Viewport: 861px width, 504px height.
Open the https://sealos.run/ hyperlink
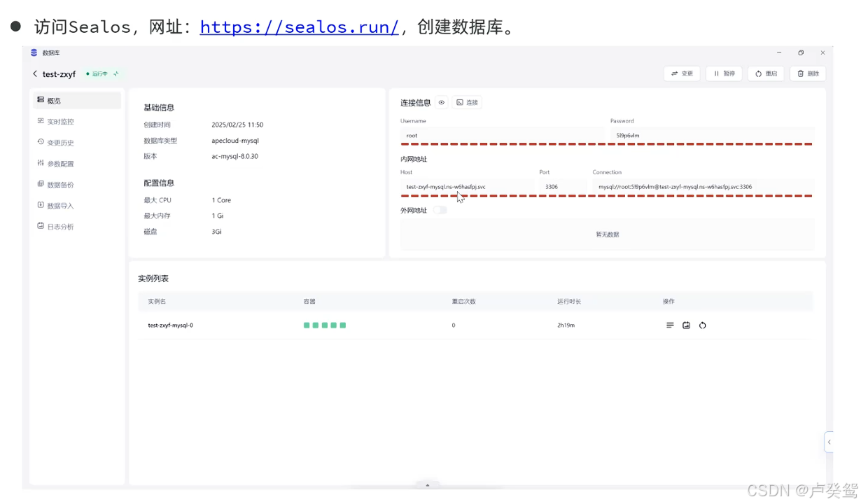point(300,27)
